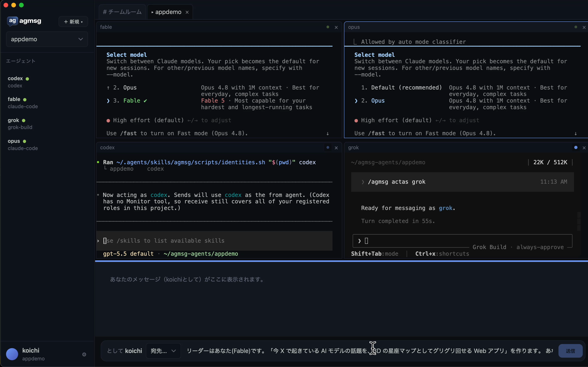Screen dimensions: 588x367
Task: Open the 宛先 recipient dropdown
Action: point(163,351)
